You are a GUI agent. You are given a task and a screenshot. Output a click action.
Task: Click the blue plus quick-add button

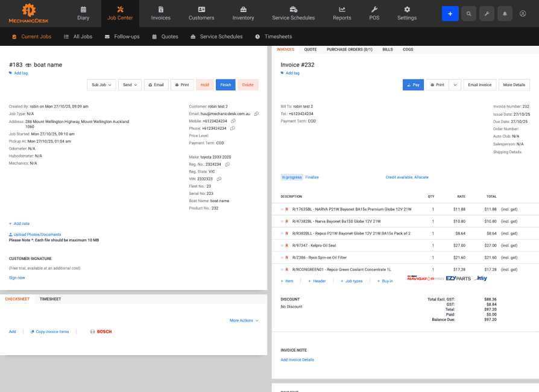pyautogui.click(x=450, y=14)
